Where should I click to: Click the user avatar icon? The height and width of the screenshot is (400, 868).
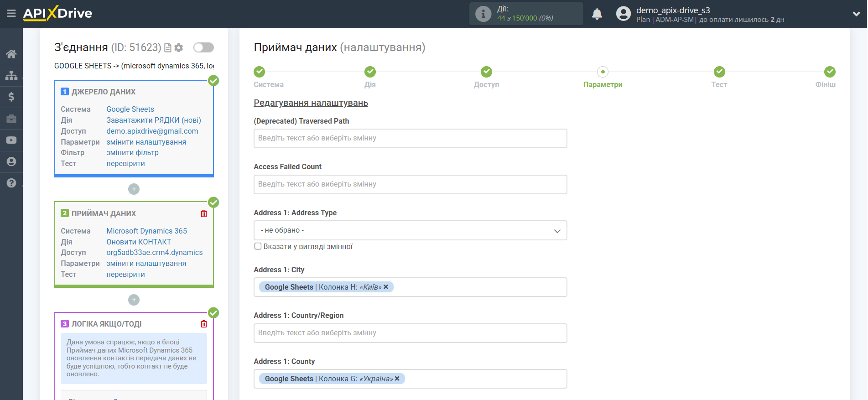click(623, 14)
